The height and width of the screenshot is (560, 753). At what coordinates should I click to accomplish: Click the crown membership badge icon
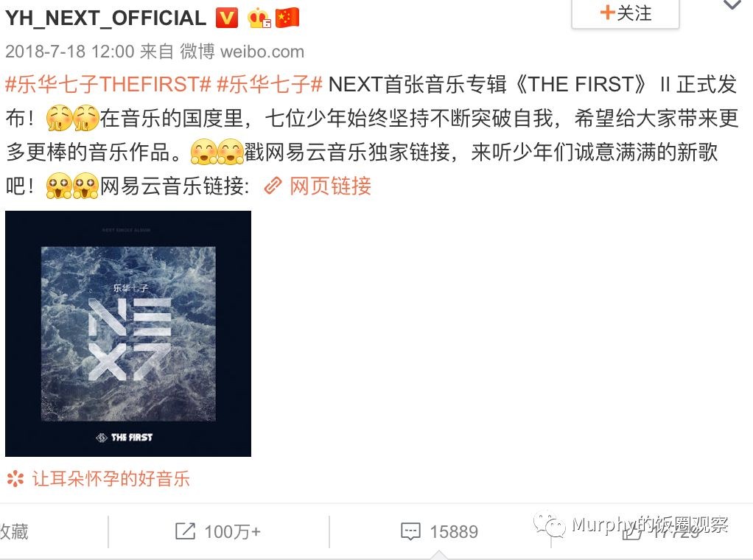(x=259, y=18)
